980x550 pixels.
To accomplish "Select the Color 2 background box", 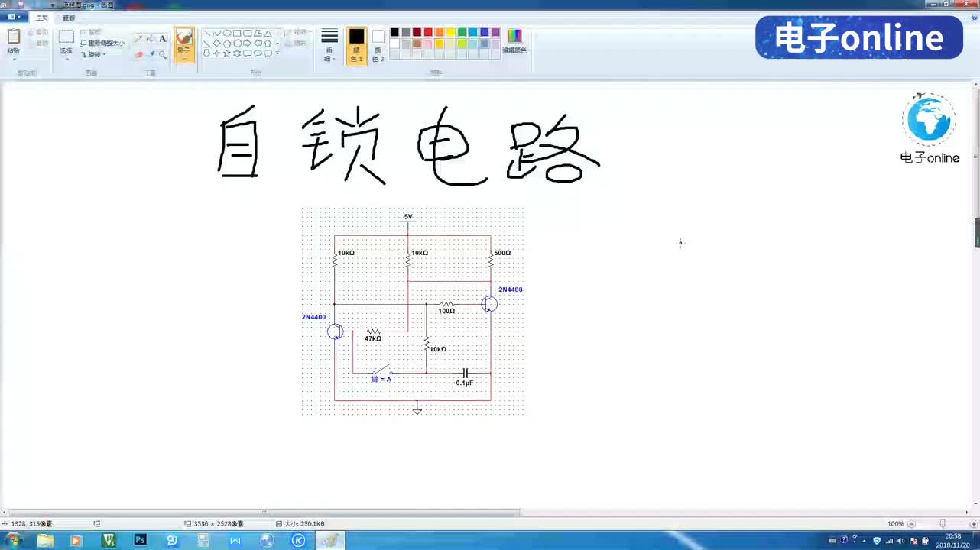I will pos(378,46).
